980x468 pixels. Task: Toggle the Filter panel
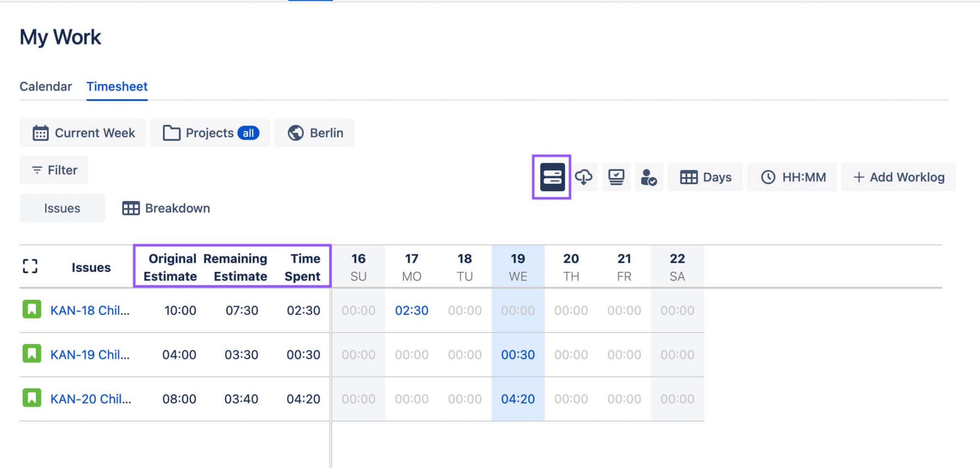click(x=53, y=170)
